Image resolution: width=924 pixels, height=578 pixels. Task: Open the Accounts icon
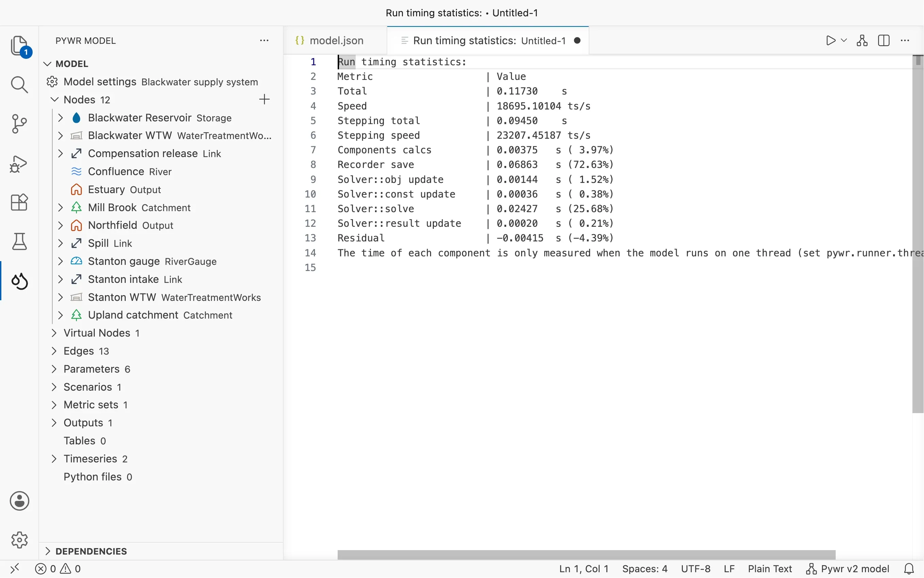coord(19,501)
